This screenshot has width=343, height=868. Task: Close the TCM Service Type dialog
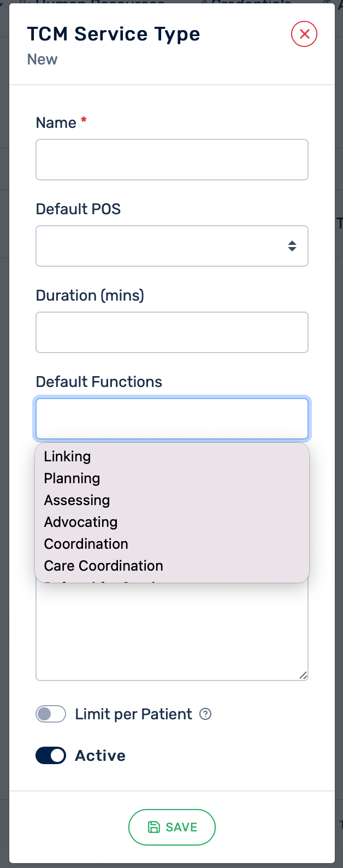click(x=304, y=34)
